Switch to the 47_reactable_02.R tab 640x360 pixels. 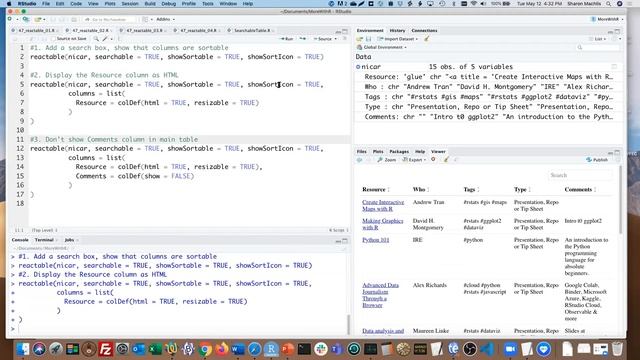click(x=90, y=30)
